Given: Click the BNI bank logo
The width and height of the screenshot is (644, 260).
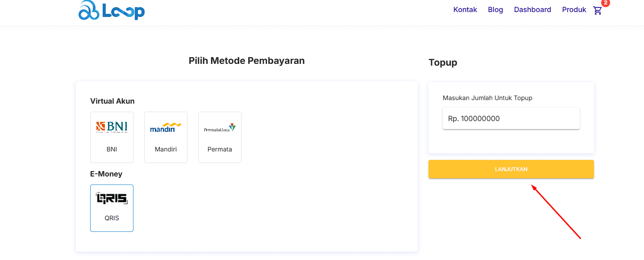Looking at the screenshot, I should tap(112, 126).
